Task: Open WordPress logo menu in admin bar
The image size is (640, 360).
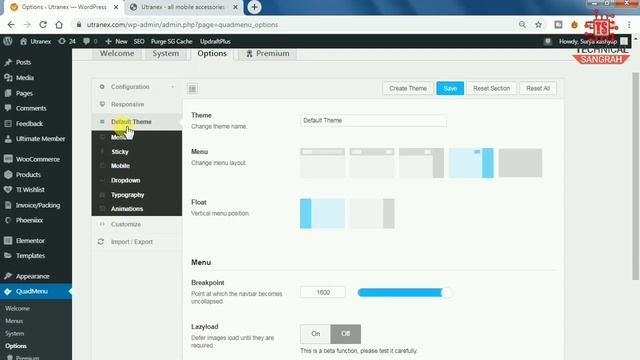Action: click(8, 41)
